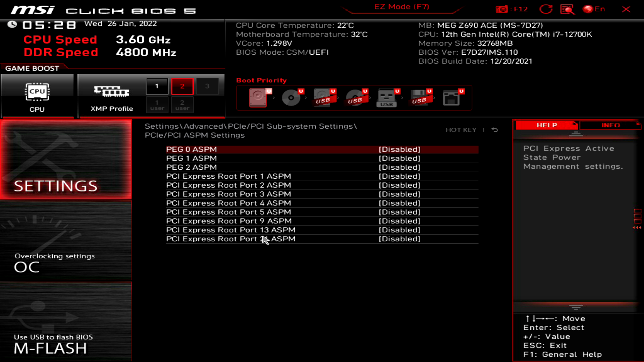Switch to the INFO tab
Image resolution: width=644 pixels, height=362 pixels.
[x=610, y=125]
